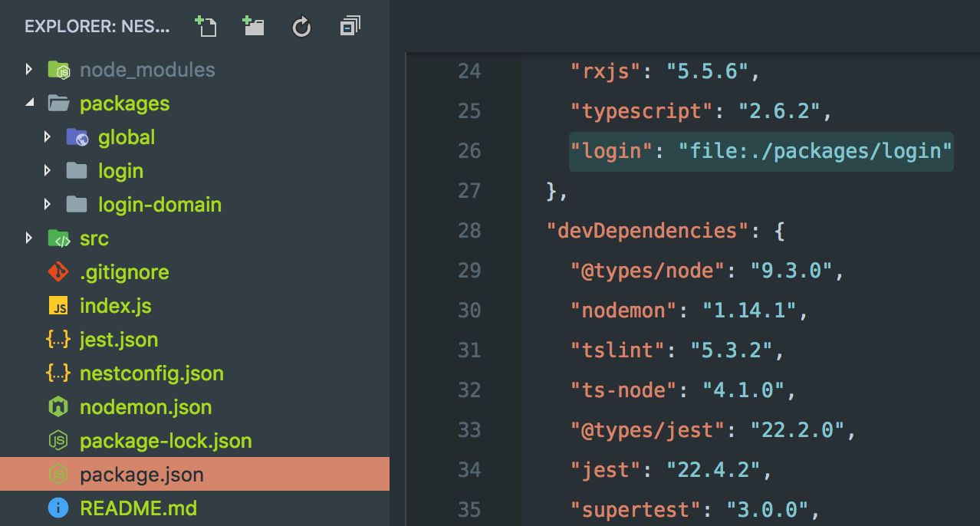The height and width of the screenshot is (526, 980).
Task: Click the login folder icon
Action: pos(77,170)
